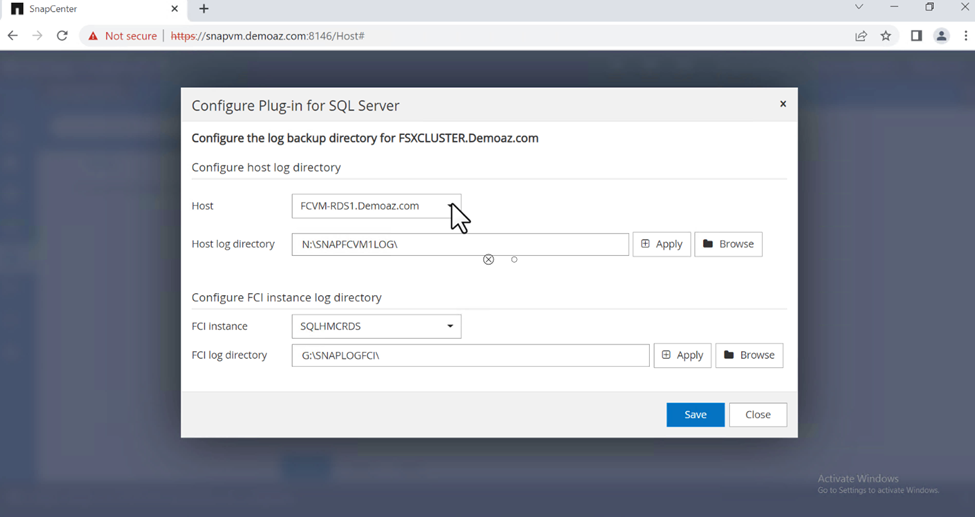Viewport: 975px width, 517px height.
Task: Share this page icon in address bar
Action: tap(861, 36)
